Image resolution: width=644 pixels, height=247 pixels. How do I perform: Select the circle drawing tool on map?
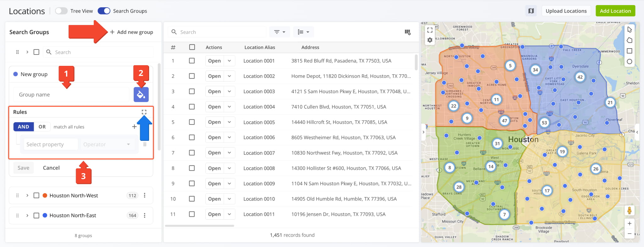click(x=630, y=62)
